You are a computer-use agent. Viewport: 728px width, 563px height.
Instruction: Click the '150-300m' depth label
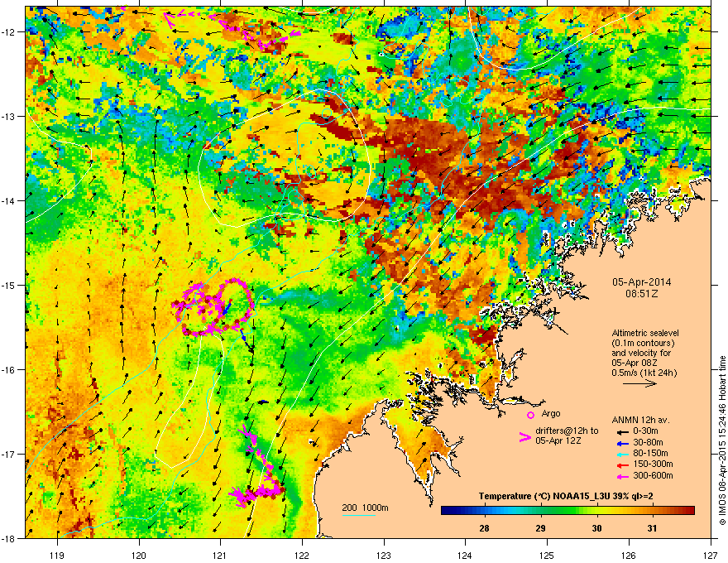tap(653, 464)
